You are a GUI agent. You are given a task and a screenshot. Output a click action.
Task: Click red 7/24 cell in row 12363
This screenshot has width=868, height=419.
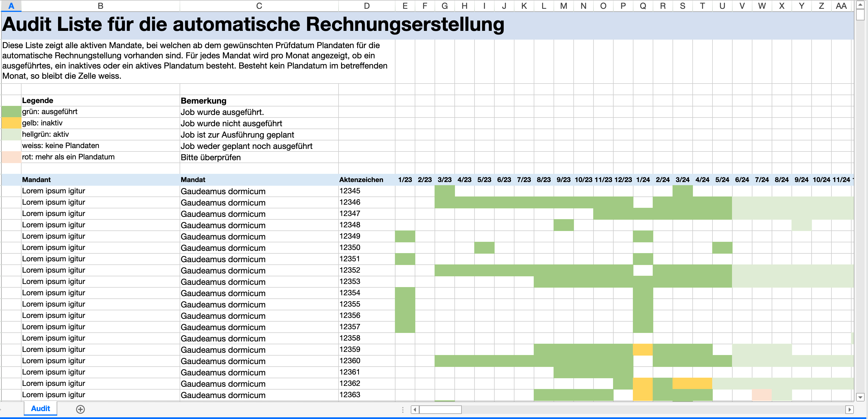pos(762,395)
